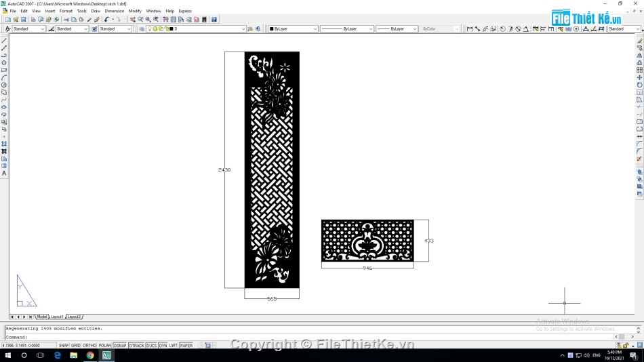Screen dimensions: 644x362
Task: Click the Erase tool in Modify toolbar
Action: (639, 41)
